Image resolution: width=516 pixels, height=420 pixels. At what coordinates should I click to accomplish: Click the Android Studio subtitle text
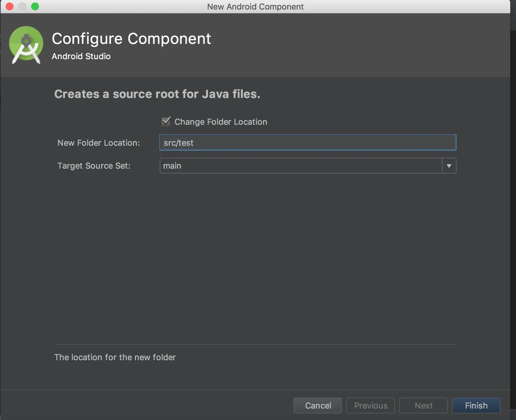[81, 56]
